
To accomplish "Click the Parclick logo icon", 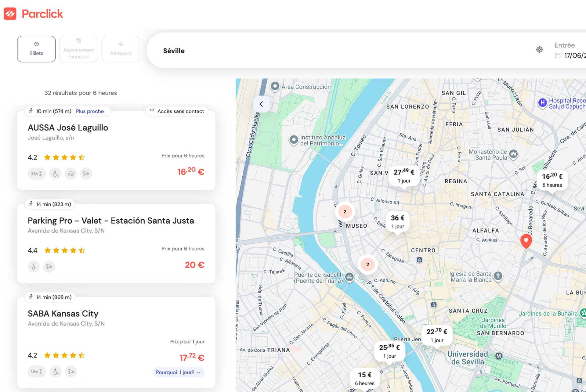I will pos(10,14).
